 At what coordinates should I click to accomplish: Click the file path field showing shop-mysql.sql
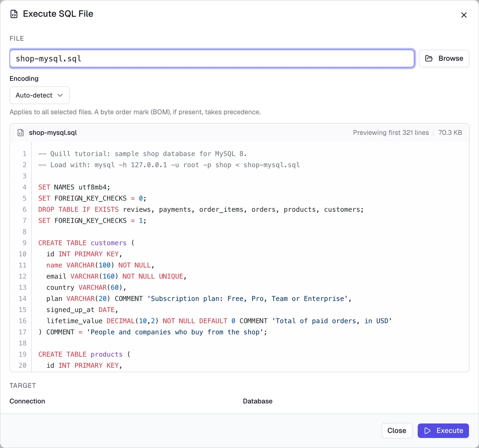pos(212,59)
